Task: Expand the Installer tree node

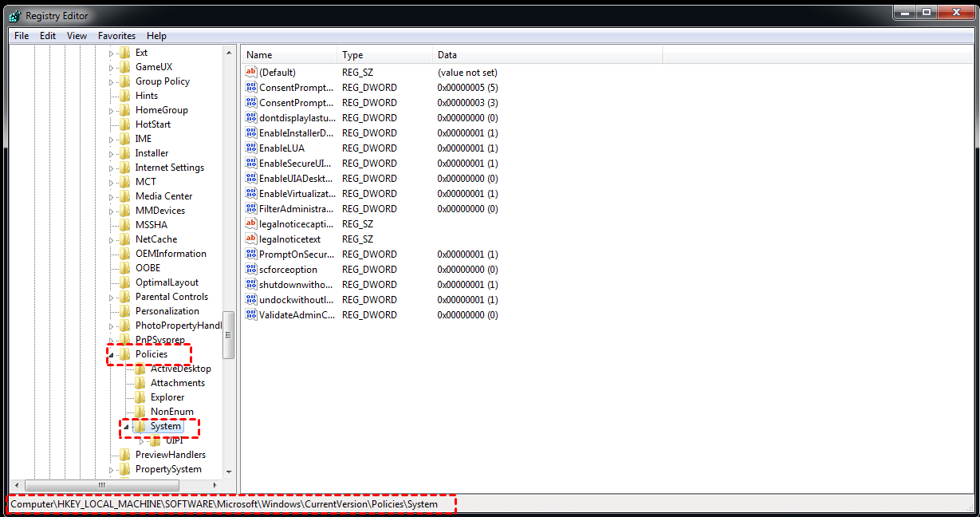Action: tap(112, 153)
